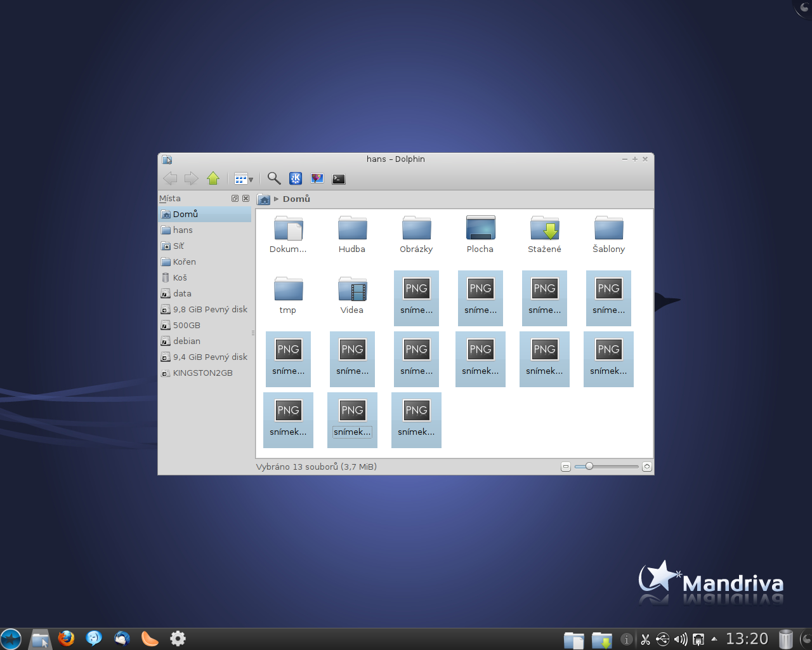Launch Firefox from the taskbar
This screenshot has height=650, width=812.
66,639
